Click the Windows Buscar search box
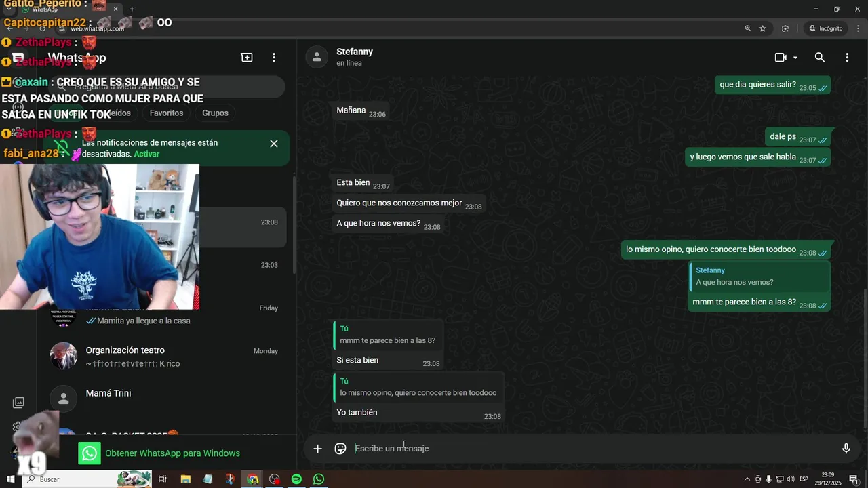Viewport: 868px width, 488px height. [x=87, y=479]
